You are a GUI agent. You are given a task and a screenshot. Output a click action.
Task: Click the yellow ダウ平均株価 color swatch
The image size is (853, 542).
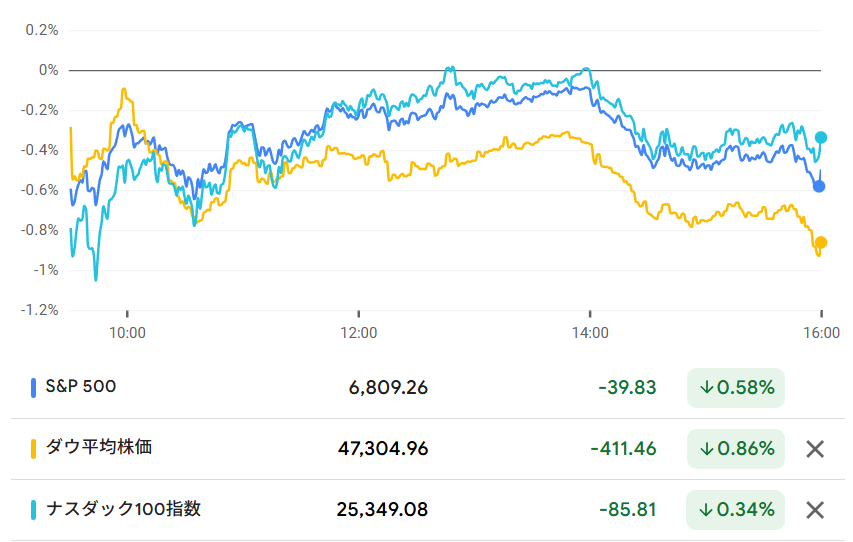[x=34, y=448]
